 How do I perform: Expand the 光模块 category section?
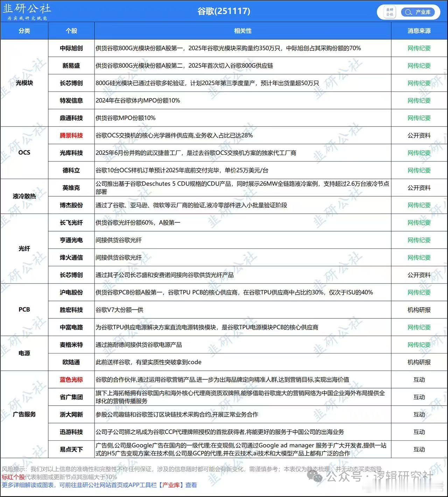[x=25, y=83]
